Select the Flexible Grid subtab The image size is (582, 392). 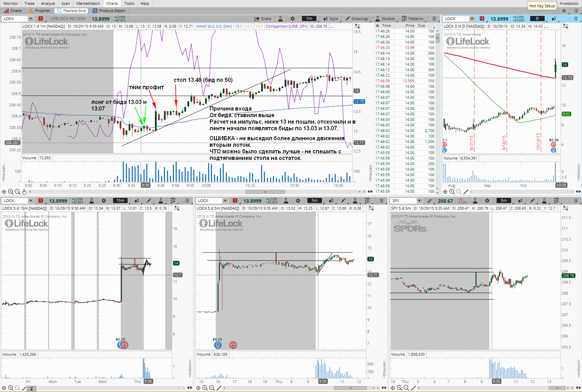tap(71, 11)
